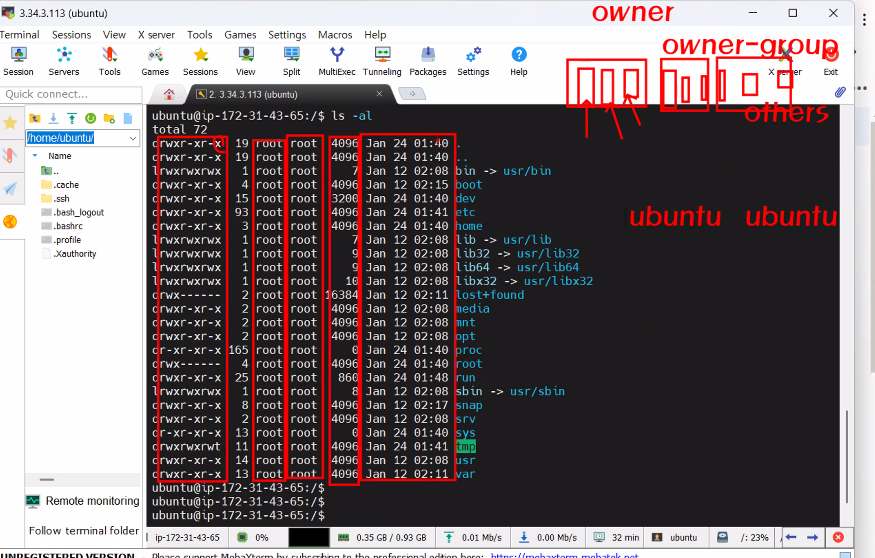
Task: Click the View toolbar icon
Action: (x=246, y=61)
